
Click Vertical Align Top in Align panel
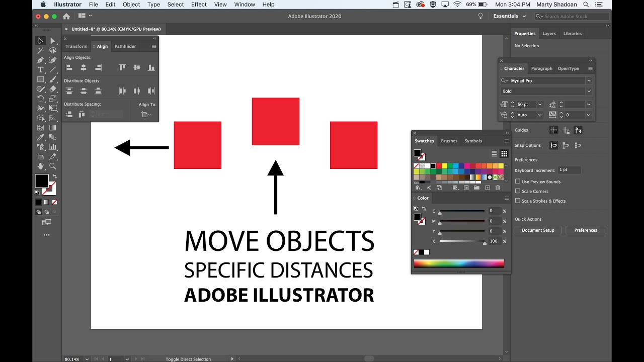(122, 67)
